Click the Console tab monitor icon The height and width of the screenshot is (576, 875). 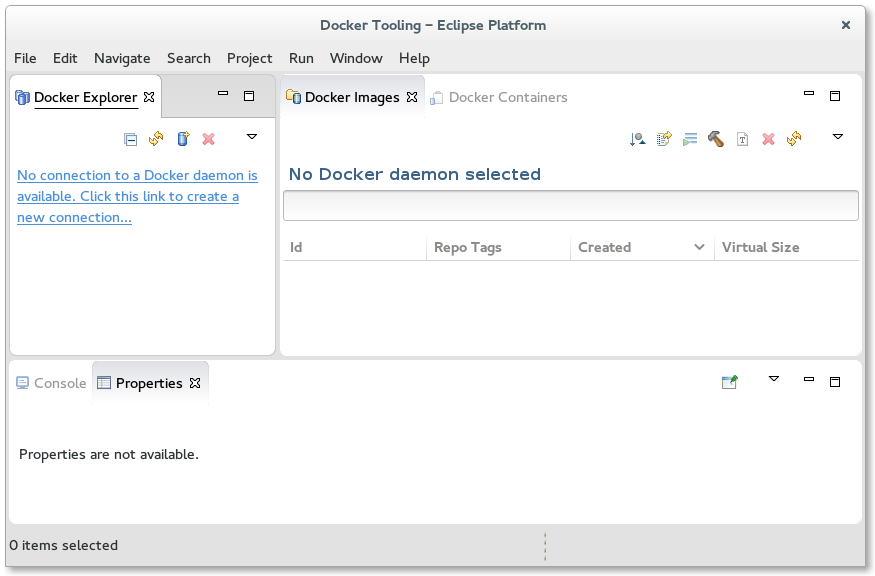click(22, 383)
